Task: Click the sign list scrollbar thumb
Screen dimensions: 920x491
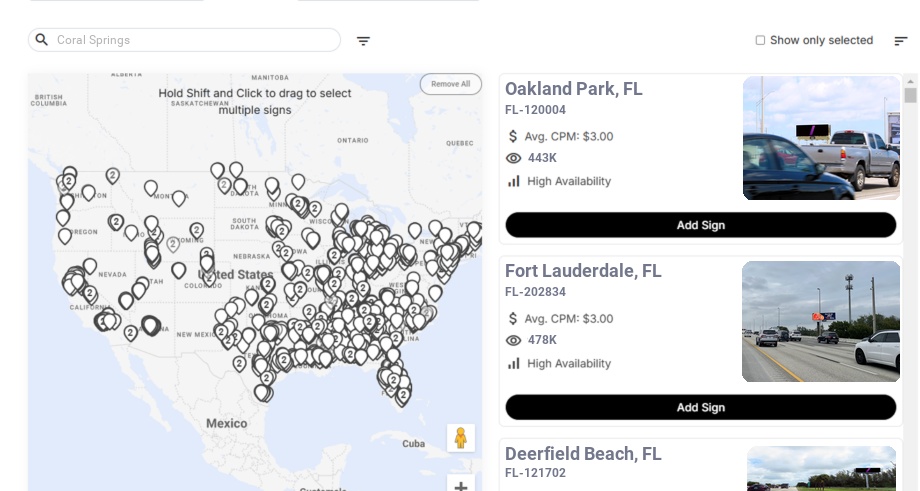Action: [910, 95]
